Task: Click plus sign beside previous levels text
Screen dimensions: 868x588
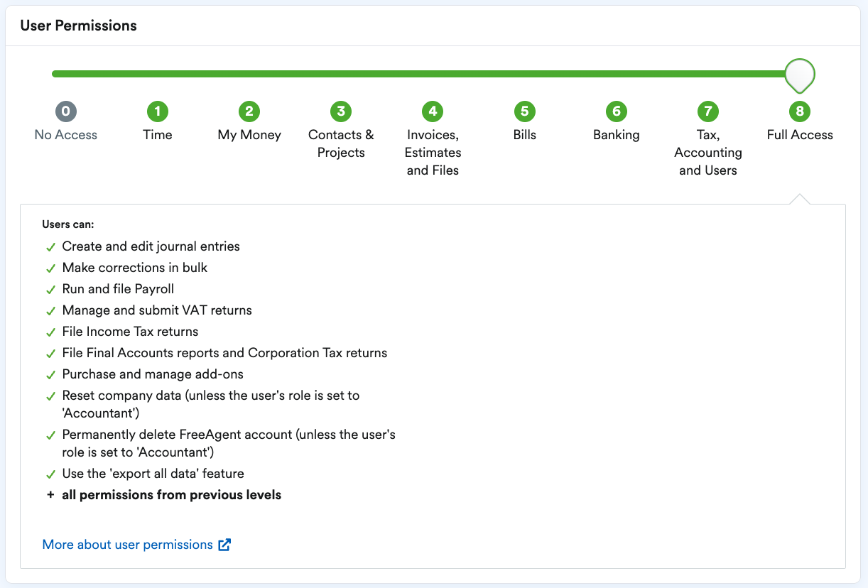Action: click(x=50, y=495)
